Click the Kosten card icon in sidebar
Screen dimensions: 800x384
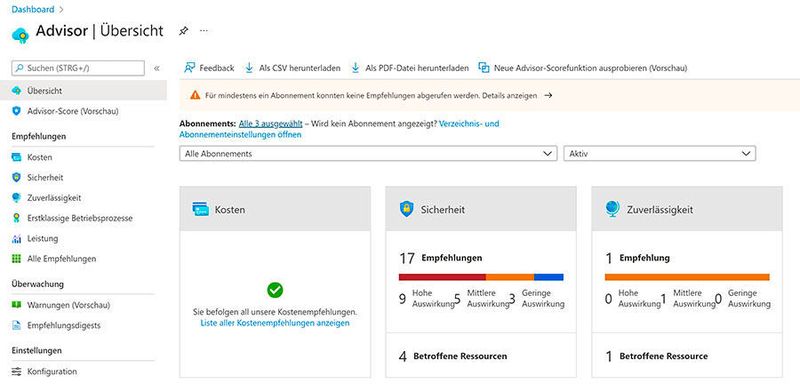pyautogui.click(x=16, y=157)
